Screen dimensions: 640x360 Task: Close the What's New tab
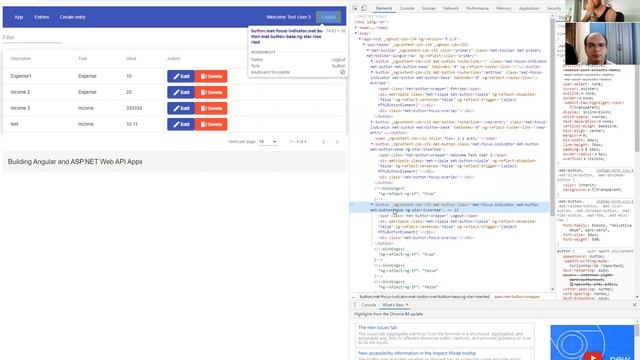pos(407,305)
